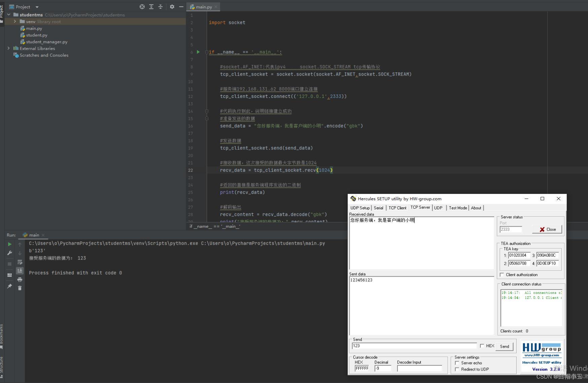Clear console with trash icon

20,288
